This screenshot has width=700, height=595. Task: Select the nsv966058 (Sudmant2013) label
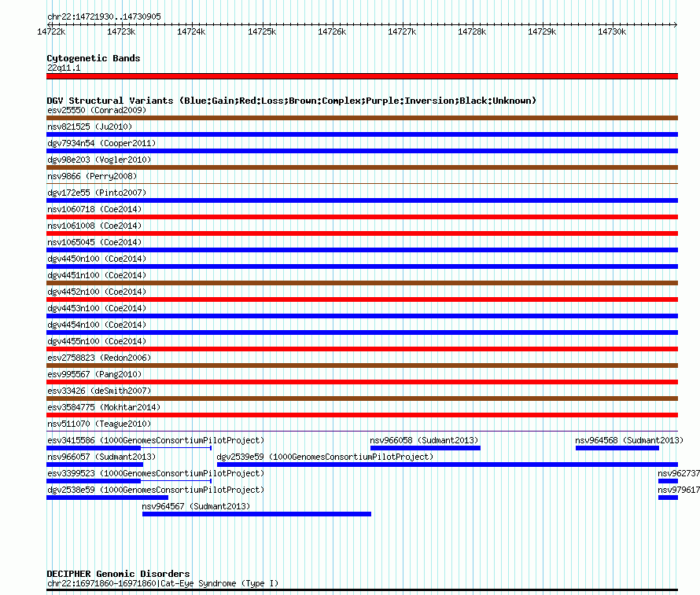424,440
